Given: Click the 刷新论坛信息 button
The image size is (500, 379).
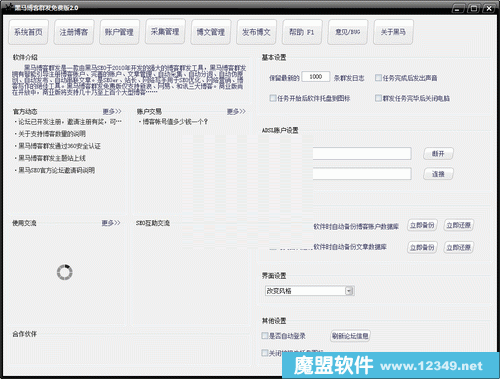Looking at the screenshot, I should [350, 336].
